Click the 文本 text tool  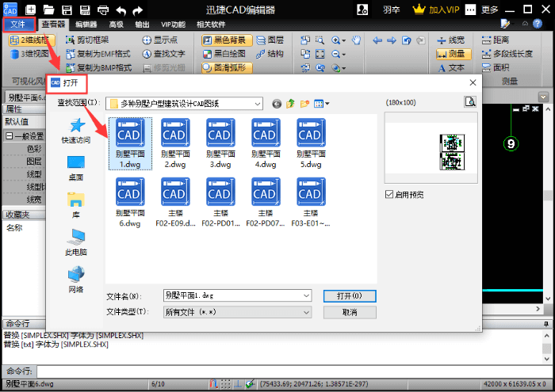451,67
